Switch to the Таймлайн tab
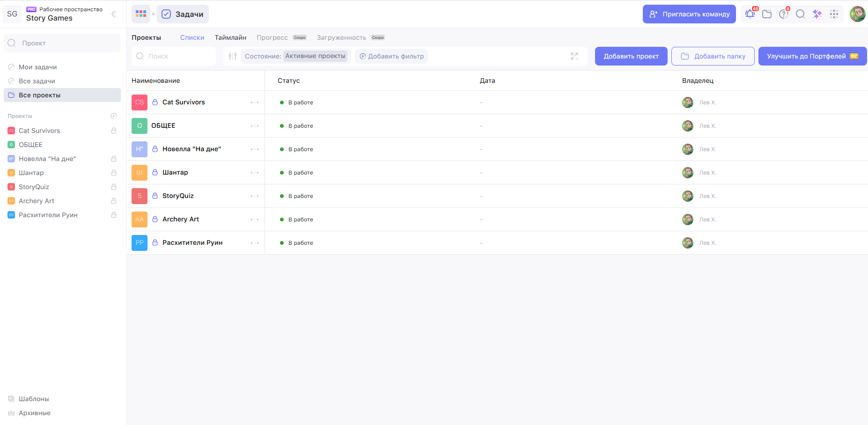The height and width of the screenshot is (425, 868). point(230,37)
